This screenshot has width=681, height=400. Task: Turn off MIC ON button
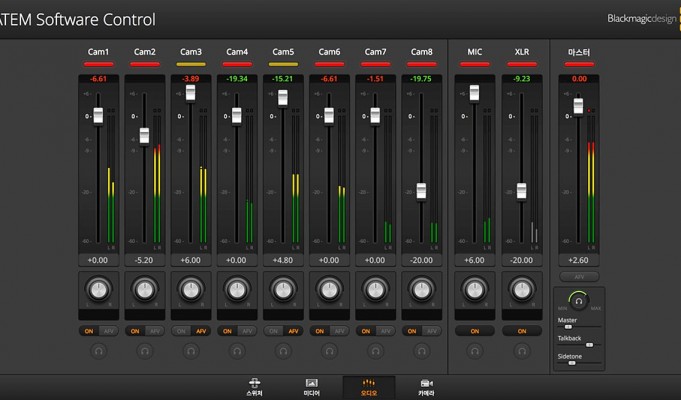475,331
